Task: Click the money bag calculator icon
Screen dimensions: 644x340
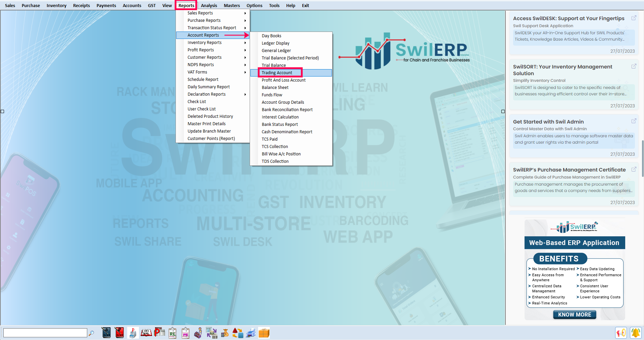Action: (225, 333)
